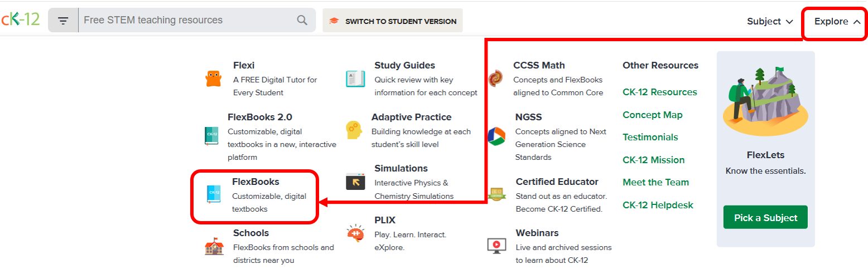Open the Concept Map link

[653, 115]
